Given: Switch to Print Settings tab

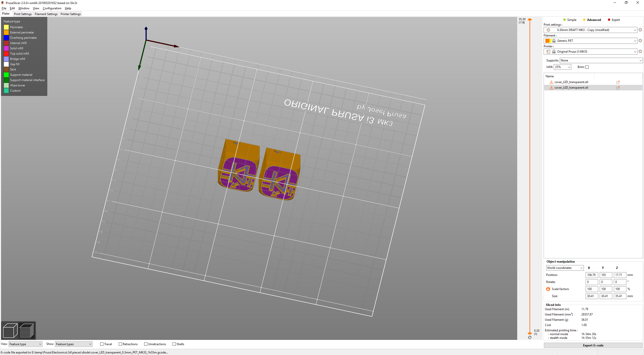Looking at the screenshot, I should (23, 14).
